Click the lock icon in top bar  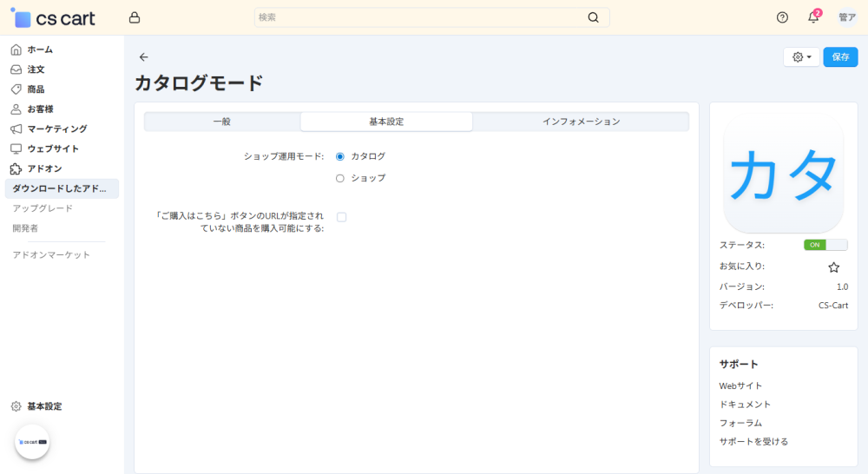coord(134,17)
